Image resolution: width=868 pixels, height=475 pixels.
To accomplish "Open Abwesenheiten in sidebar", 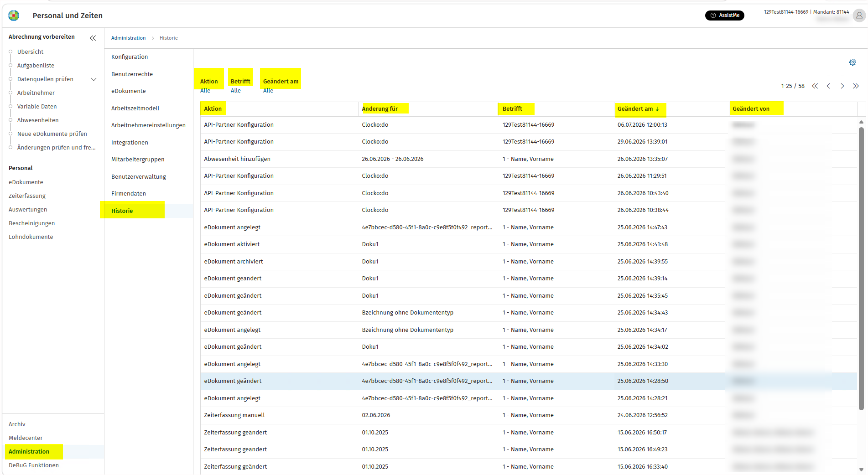I will (38, 120).
